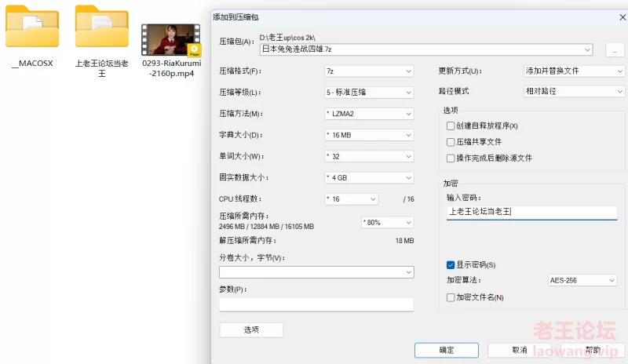The width and height of the screenshot is (628, 364).
Task: Expand the 字典大小 16 MB dropdown
Action: 369,135
